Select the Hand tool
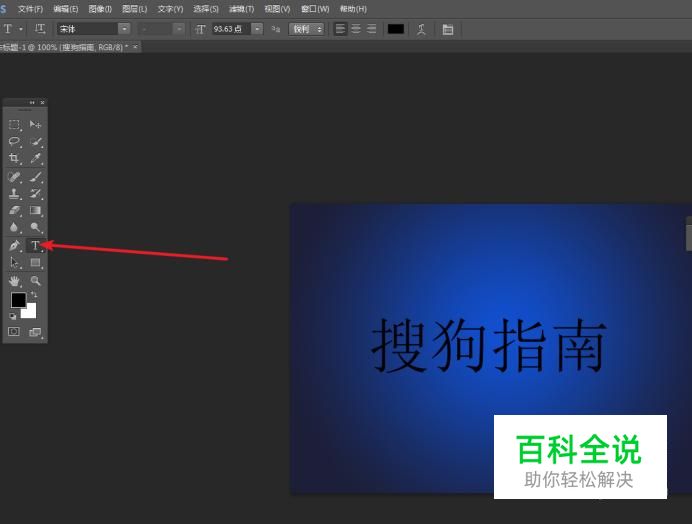692x524 pixels. coord(14,281)
